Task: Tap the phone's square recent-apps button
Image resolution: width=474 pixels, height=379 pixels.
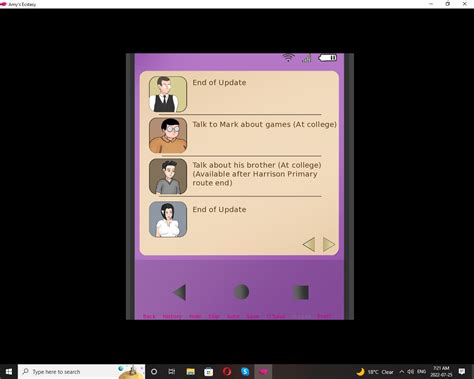Action: [301, 292]
